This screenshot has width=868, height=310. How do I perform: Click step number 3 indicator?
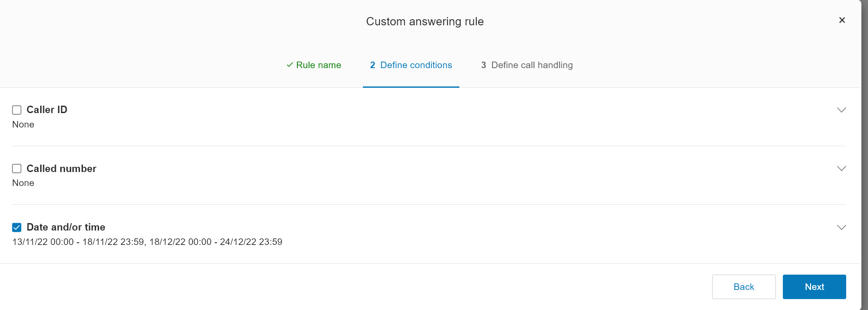pyautogui.click(x=483, y=65)
